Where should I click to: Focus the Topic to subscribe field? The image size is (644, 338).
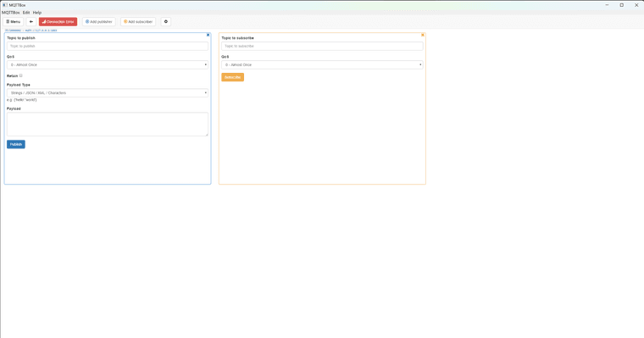(x=322, y=46)
